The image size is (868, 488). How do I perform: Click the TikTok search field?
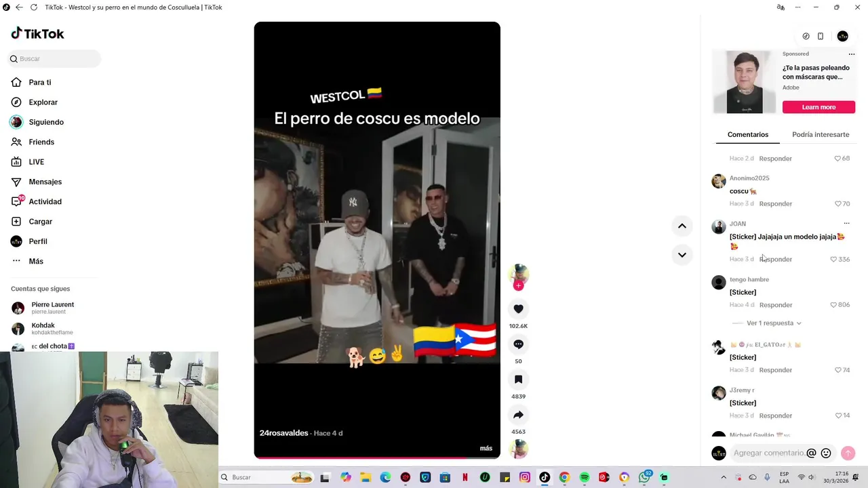point(54,59)
